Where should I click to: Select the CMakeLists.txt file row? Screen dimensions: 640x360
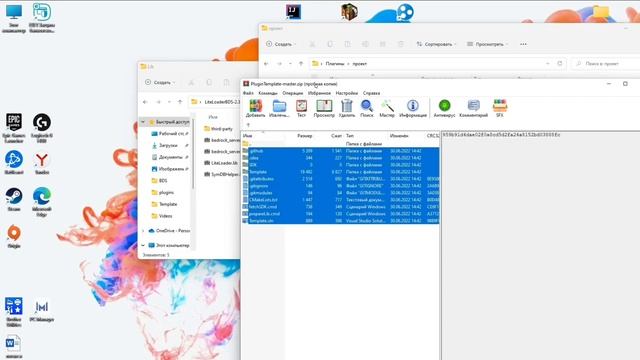[340, 200]
